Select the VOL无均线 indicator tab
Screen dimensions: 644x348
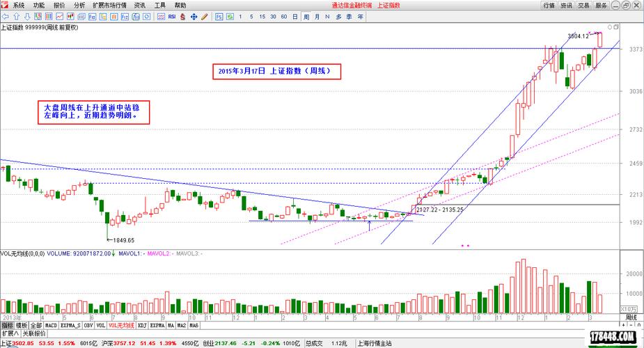tap(122, 326)
